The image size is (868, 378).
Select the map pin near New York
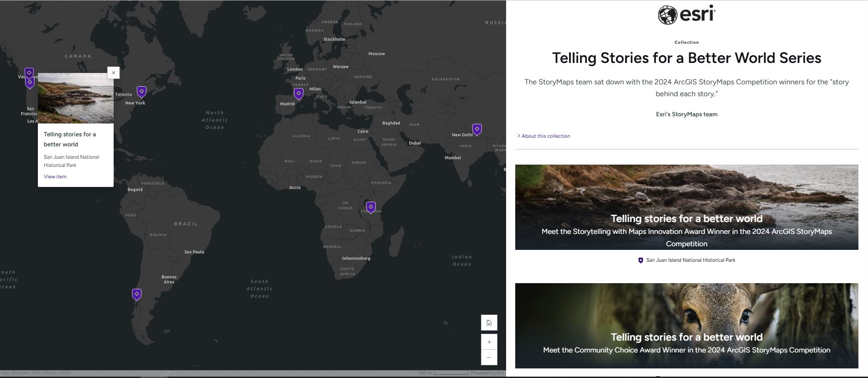(141, 92)
